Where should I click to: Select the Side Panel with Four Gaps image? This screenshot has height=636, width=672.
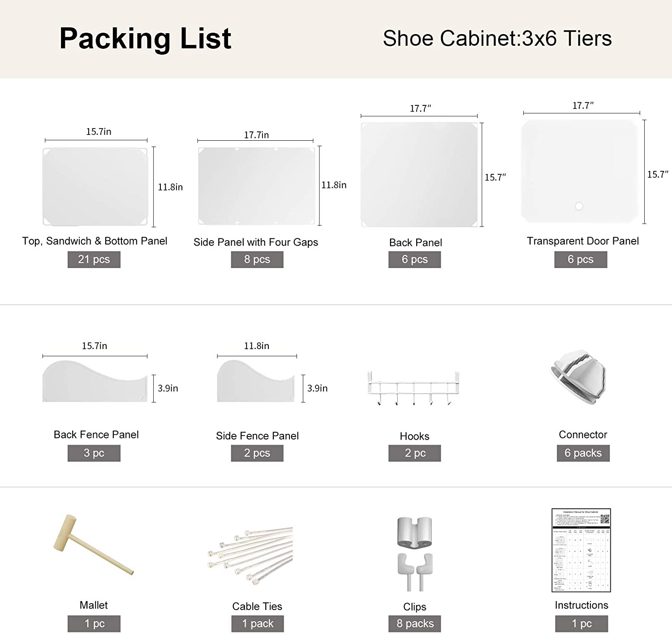257,186
